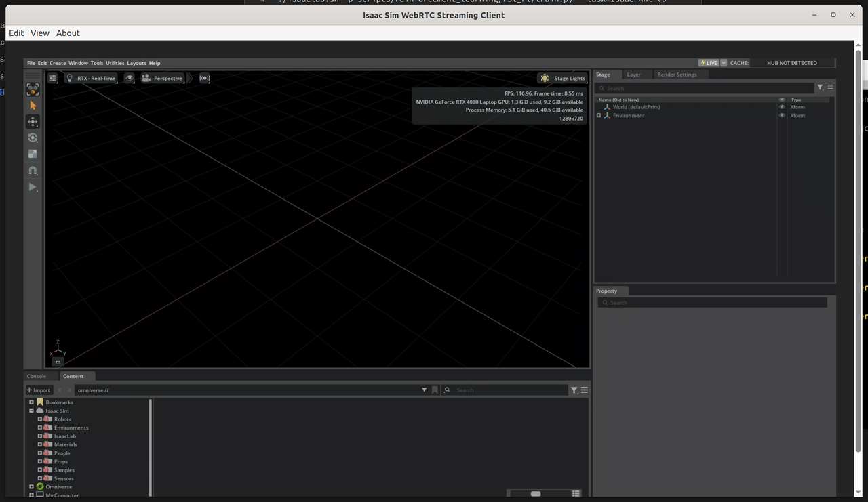Image resolution: width=868 pixels, height=502 pixels.
Task: Open the Utilities menu
Action: pos(115,63)
